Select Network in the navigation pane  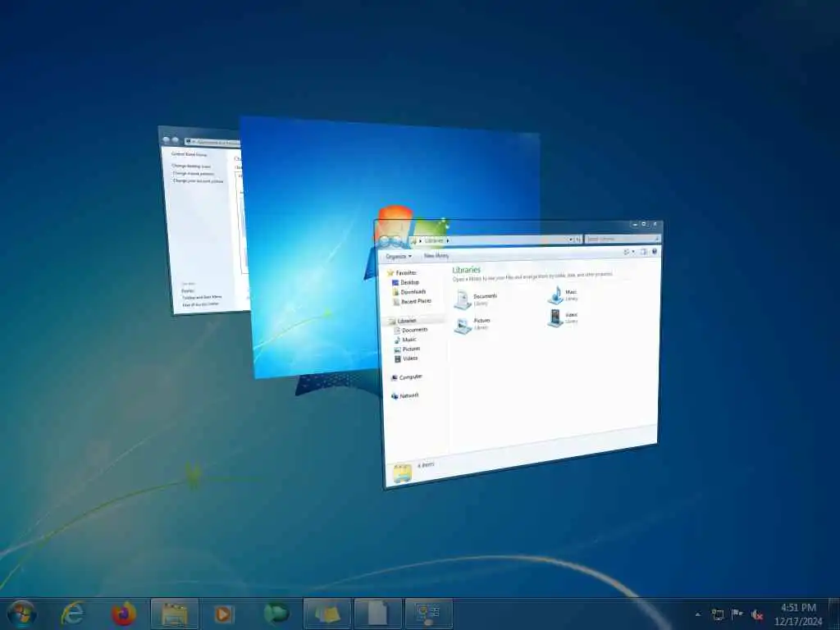[x=405, y=396]
